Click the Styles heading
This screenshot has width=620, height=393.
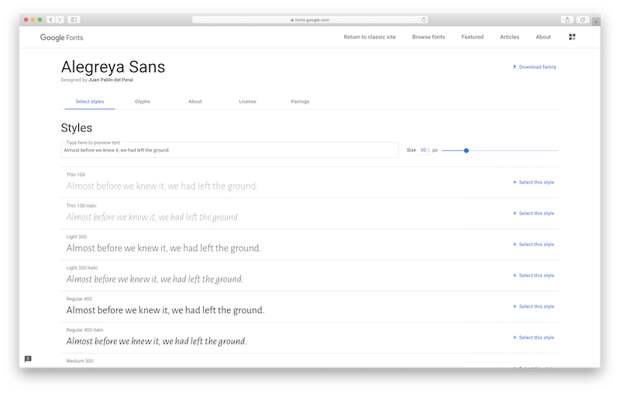[x=76, y=128]
